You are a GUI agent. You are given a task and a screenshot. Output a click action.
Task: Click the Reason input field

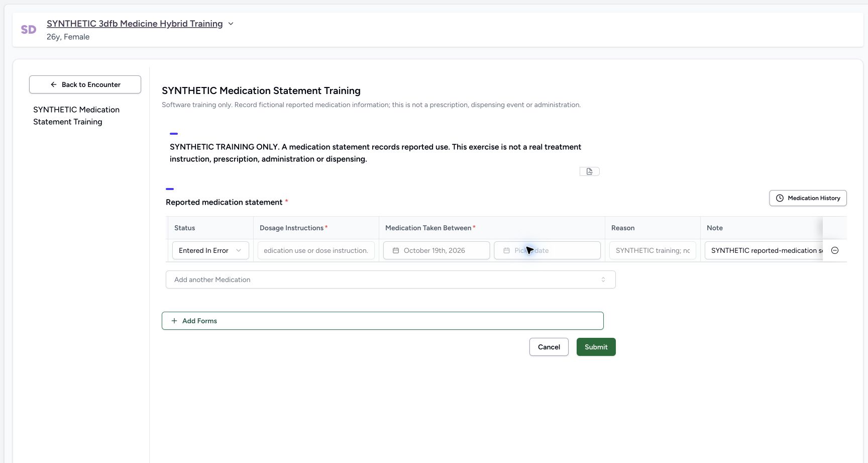[x=653, y=250]
